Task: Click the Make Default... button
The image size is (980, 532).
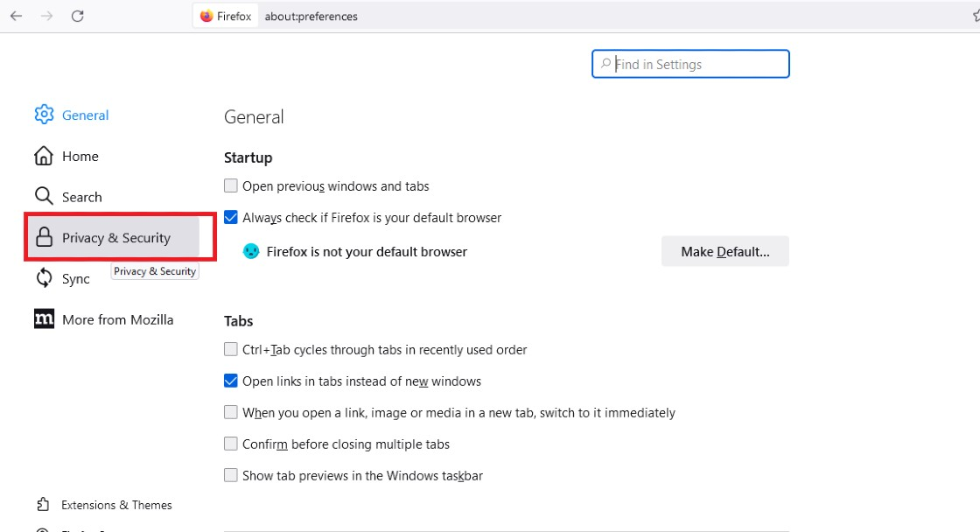Action: pyautogui.click(x=725, y=251)
